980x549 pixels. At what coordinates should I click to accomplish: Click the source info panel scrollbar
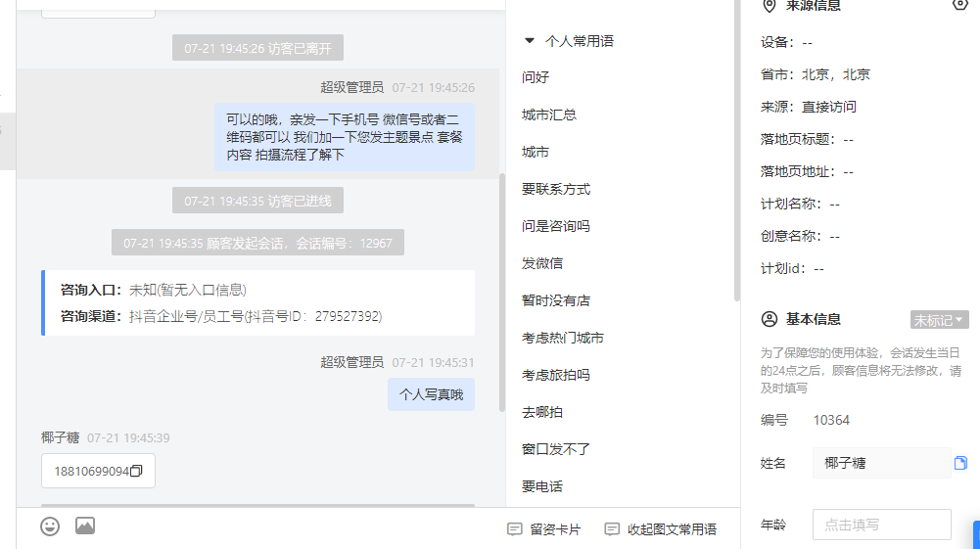[x=737, y=150]
